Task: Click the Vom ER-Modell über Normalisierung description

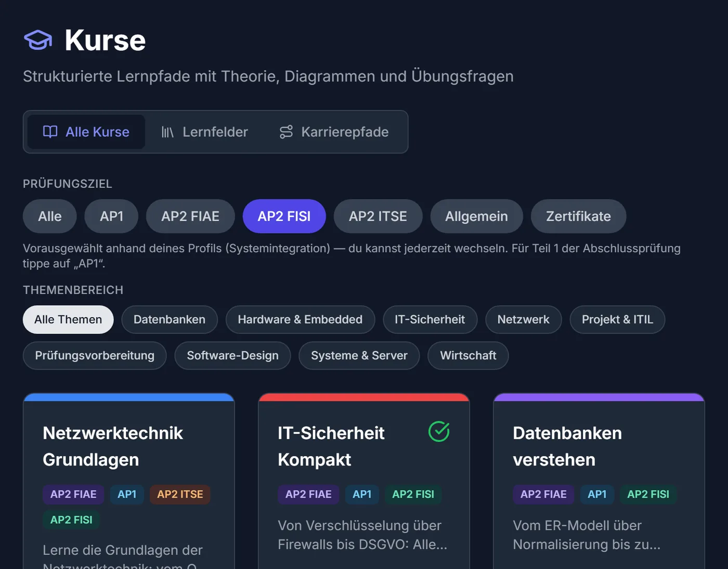Action: (587, 535)
